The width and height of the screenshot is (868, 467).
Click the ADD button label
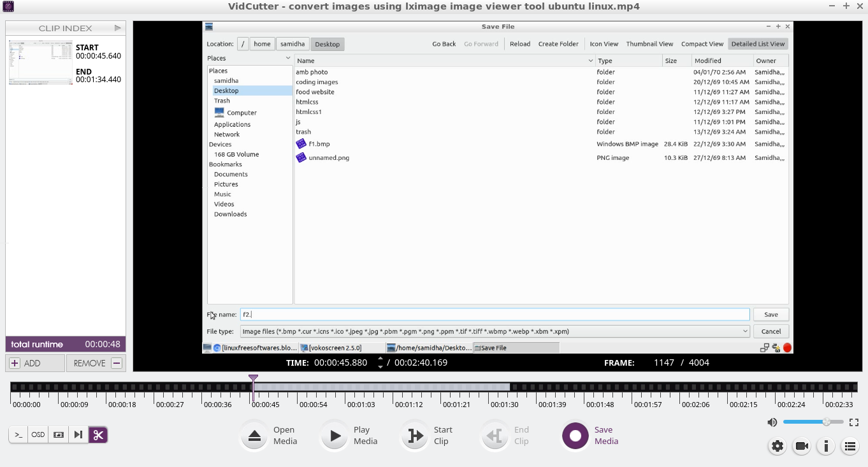(x=32, y=363)
